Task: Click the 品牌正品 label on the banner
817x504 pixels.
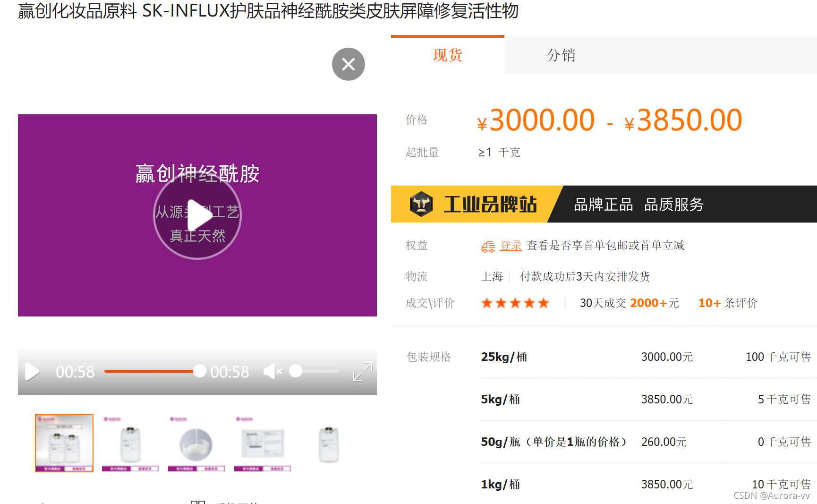Action: 603,205
